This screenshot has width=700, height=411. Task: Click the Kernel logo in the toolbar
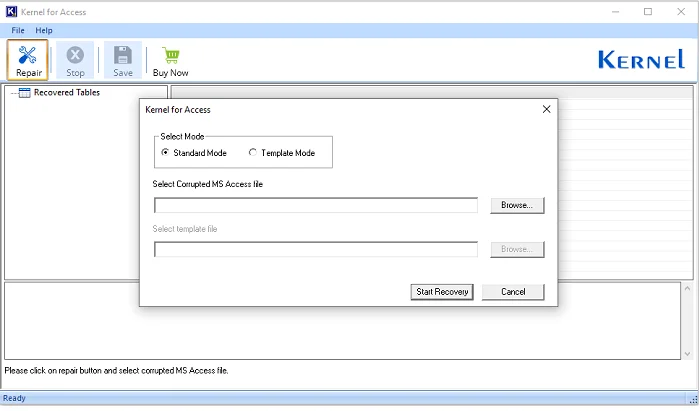pos(640,60)
